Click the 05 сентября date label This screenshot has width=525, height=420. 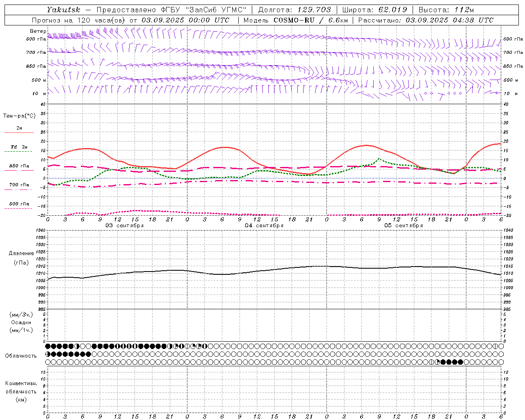coord(404,226)
